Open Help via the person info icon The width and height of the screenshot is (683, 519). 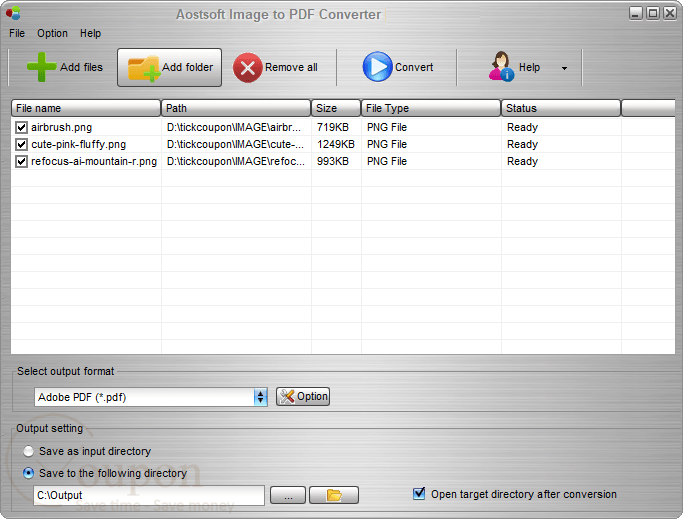[x=501, y=67]
